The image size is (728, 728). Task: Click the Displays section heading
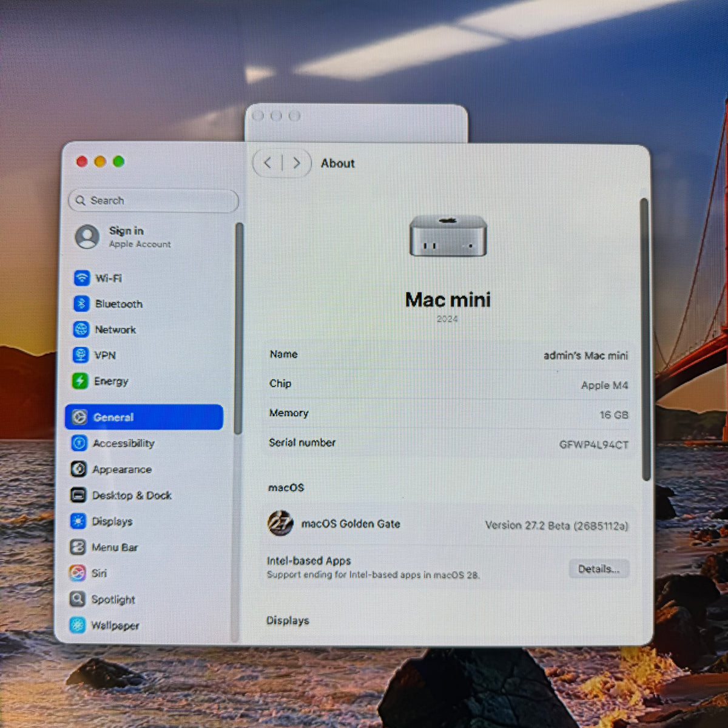coord(288,620)
